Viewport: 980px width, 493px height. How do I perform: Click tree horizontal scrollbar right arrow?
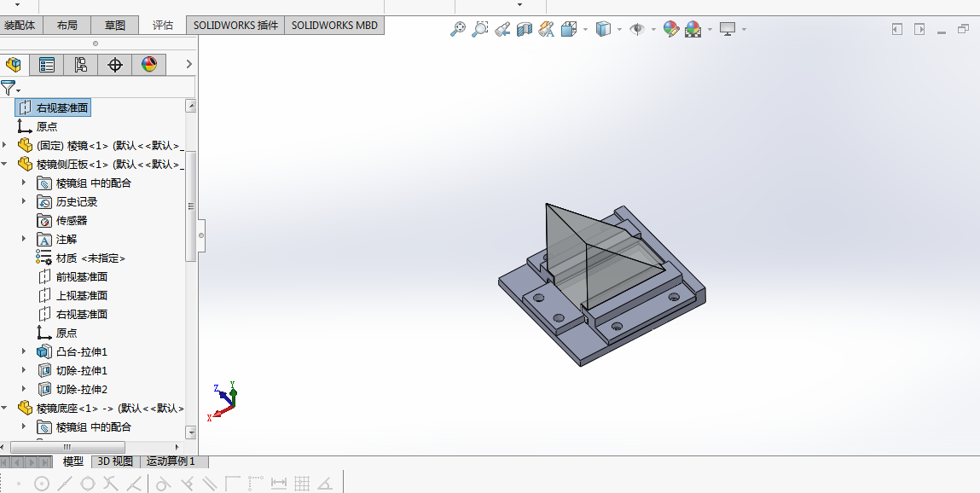click(177, 448)
